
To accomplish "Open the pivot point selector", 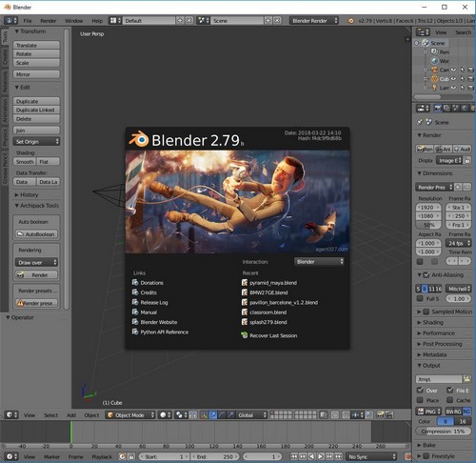I will (x=182, y=414).
